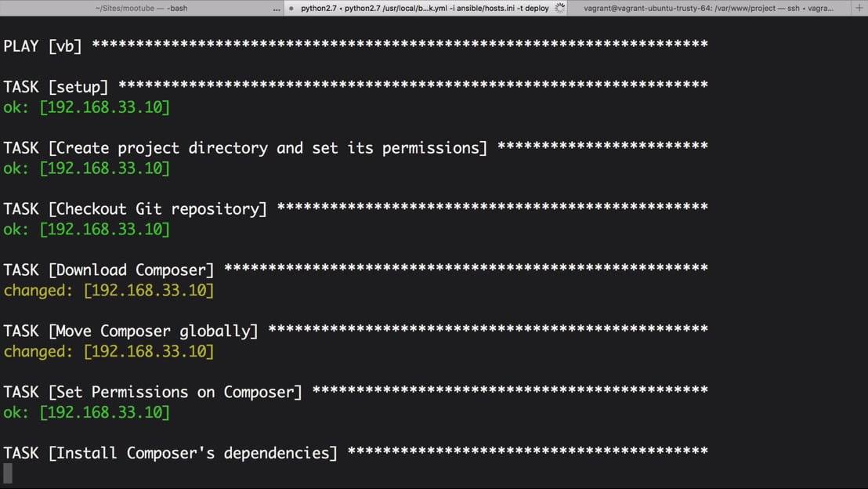Click the Install Composer's dependencies task line
This screenshot has height=489, width=868.
(170, 454)
